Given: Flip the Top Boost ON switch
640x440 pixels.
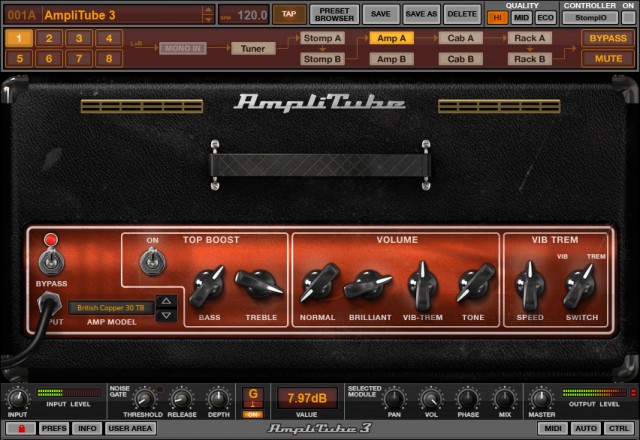Looking at the screenshot, I should coord(153,262).
